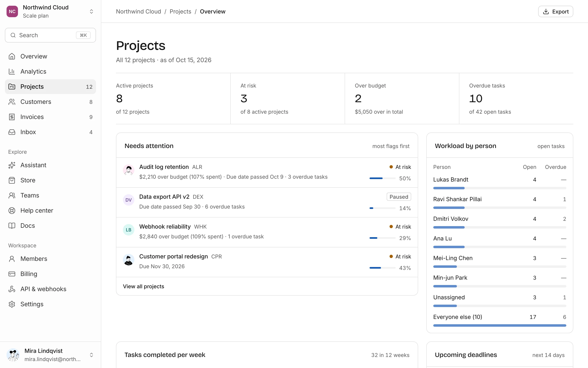Click Mira Lindqvist profile avatar
The height and width of the screenshot is (368, 588).
(x=13, y=355)
